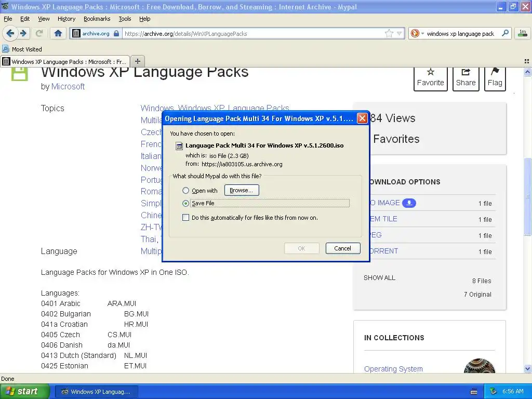Click the padlock security icon in address bar
Viewport: 532px width, 399px height.
[x=116, y=33]
